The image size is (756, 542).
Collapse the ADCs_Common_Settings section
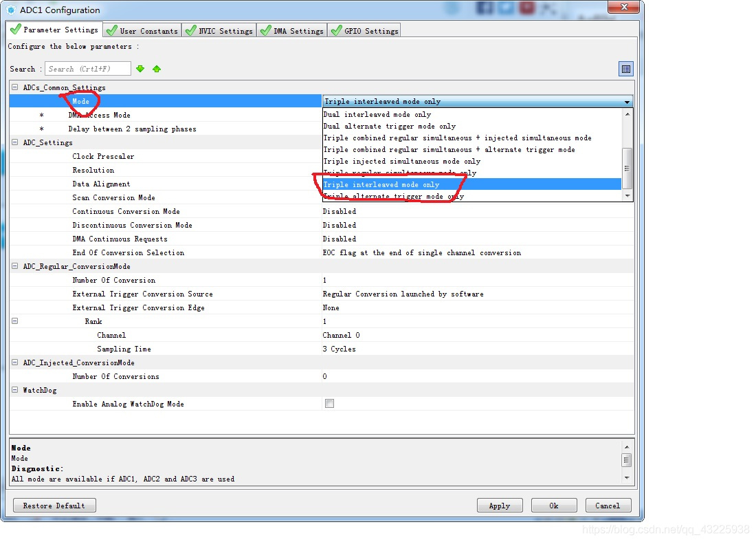[15, 87]
